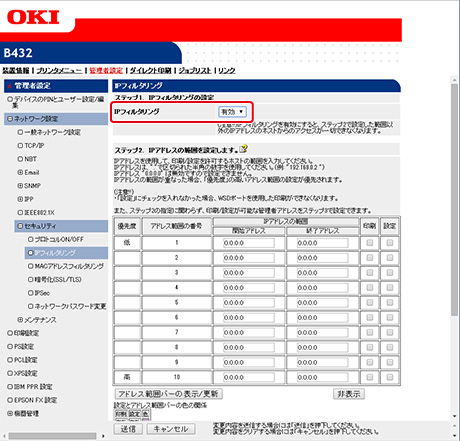
Task: Expand the SNMP tree node
Action: pyautogui.click(x=20, y=186)
